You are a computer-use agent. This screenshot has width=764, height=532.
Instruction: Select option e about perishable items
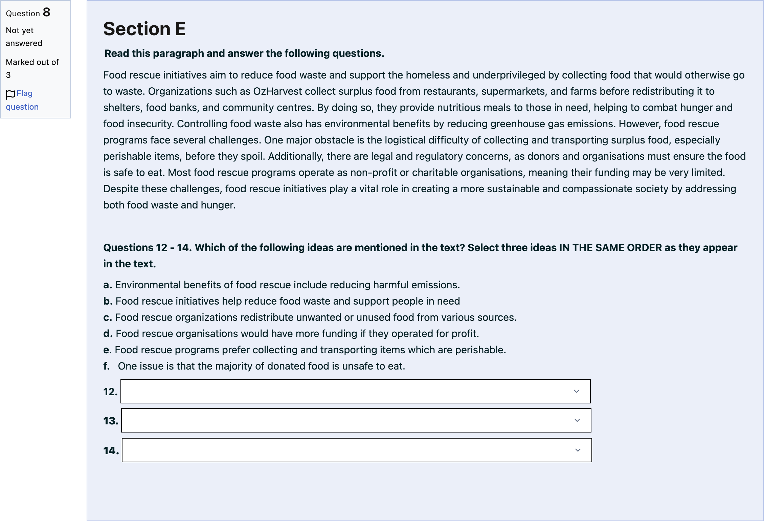point(305,350)
